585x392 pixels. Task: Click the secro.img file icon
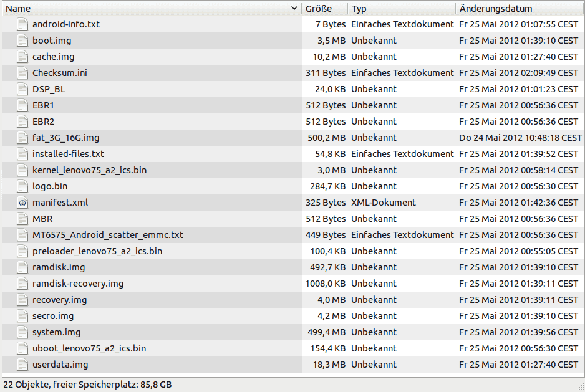tap(22, 316)
